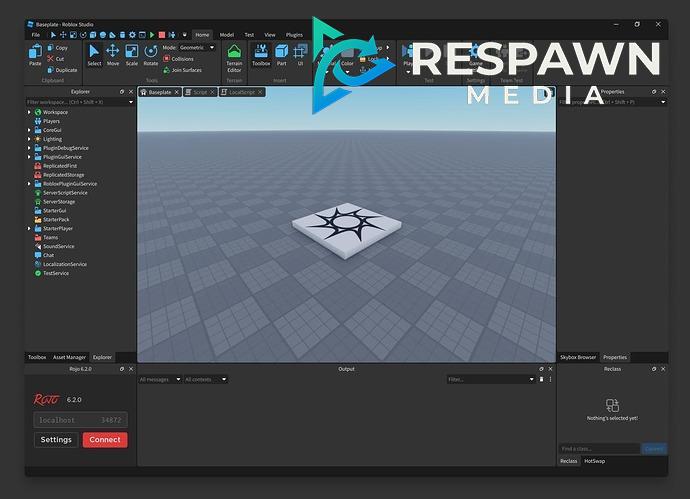Clear output with the trash icon
This screenshot has width=690, height=499.
coord(541,379)
